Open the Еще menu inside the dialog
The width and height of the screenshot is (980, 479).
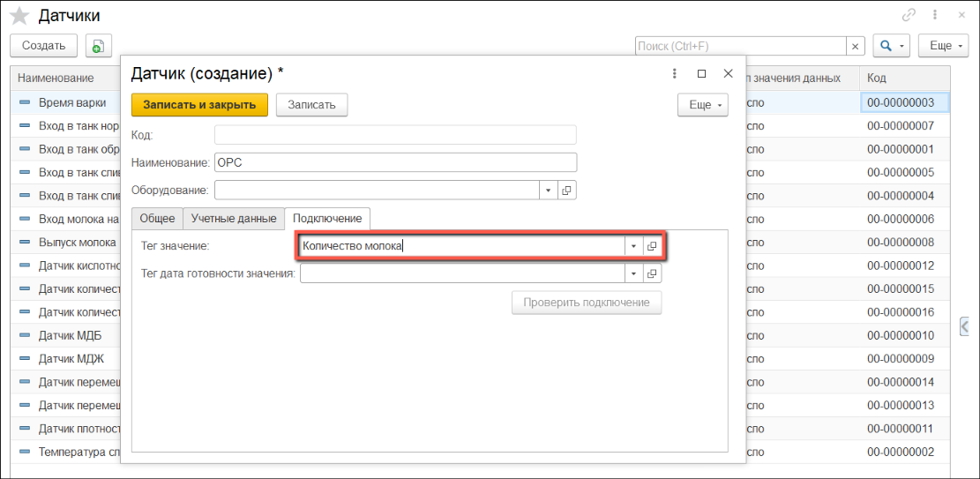tap(702, 105)
